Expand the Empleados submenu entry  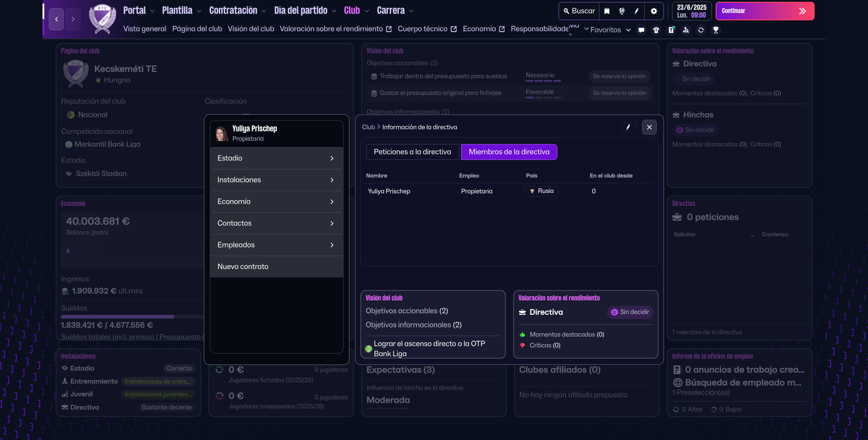pyautogui.click(x=276, y=245)
